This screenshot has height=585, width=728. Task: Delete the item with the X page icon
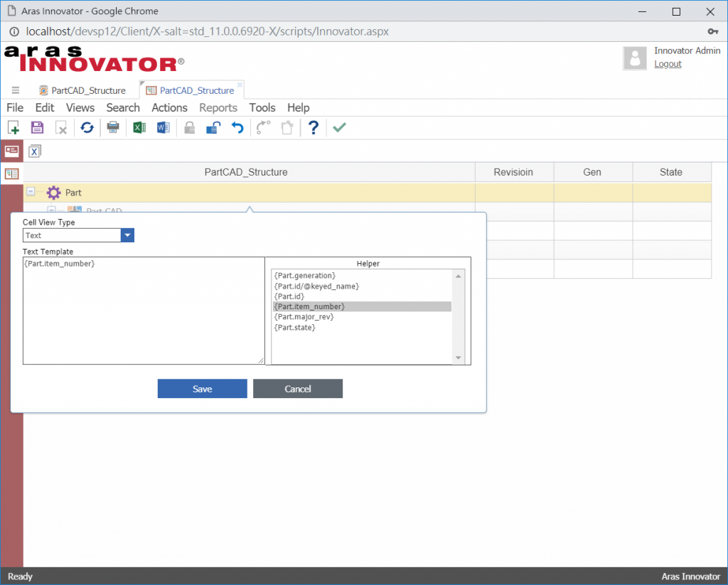point(61,127)
